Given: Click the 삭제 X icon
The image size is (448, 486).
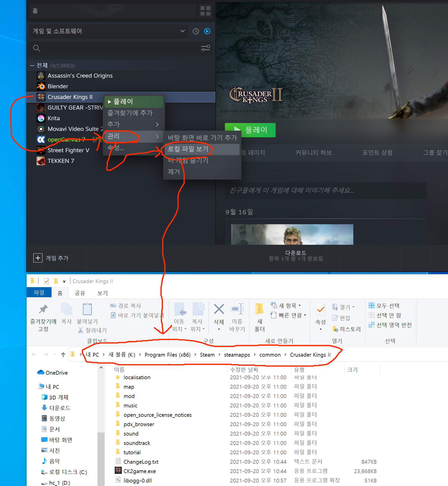Looking at the screenshot, I should pyautogui.click(x=219, y=309).
